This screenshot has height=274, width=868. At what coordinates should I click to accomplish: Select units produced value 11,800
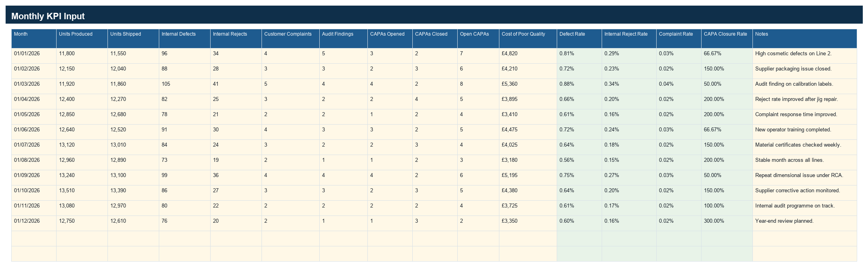pyautogui.click(x=82, y=56)
